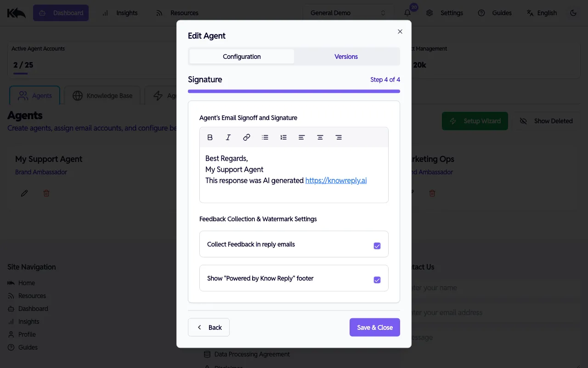Insert a hyperlink using the link icon
Image resolution: width=588 pixels, height=368 pixels.
pos(247,137)
